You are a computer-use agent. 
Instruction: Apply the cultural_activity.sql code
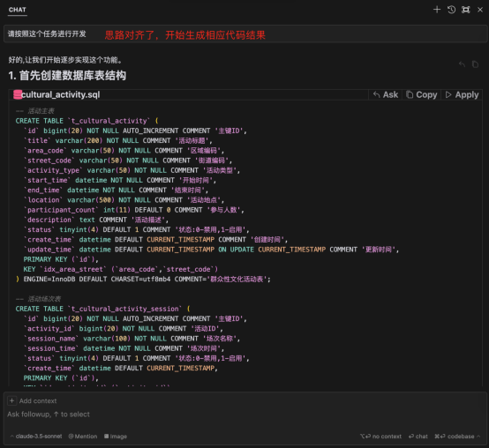(463, 94)
